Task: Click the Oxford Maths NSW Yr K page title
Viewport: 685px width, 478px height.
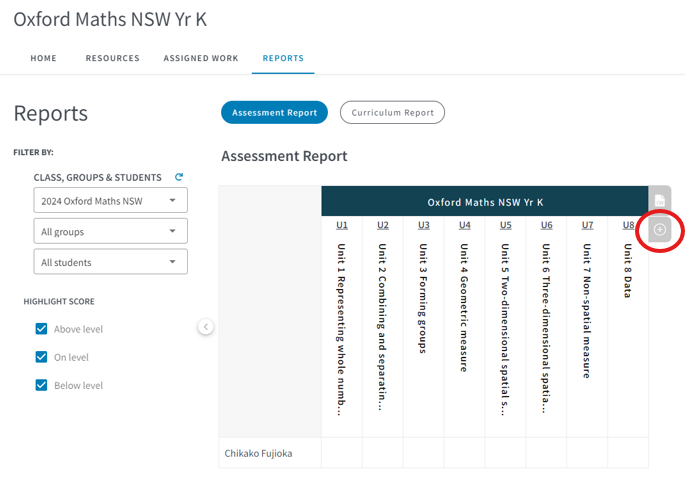Action: [110, 19]
